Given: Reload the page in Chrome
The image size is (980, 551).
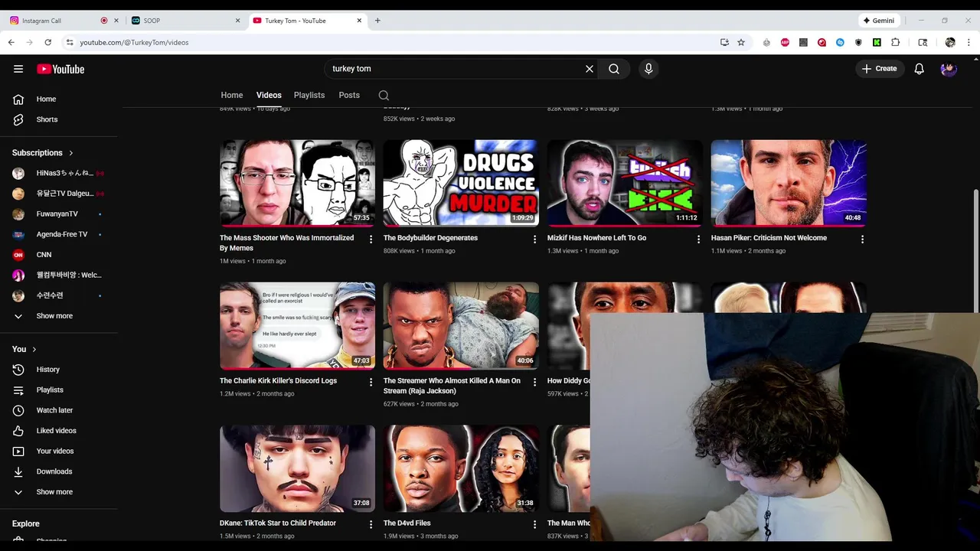Looking at the screenshot, I should coord(47,42).
